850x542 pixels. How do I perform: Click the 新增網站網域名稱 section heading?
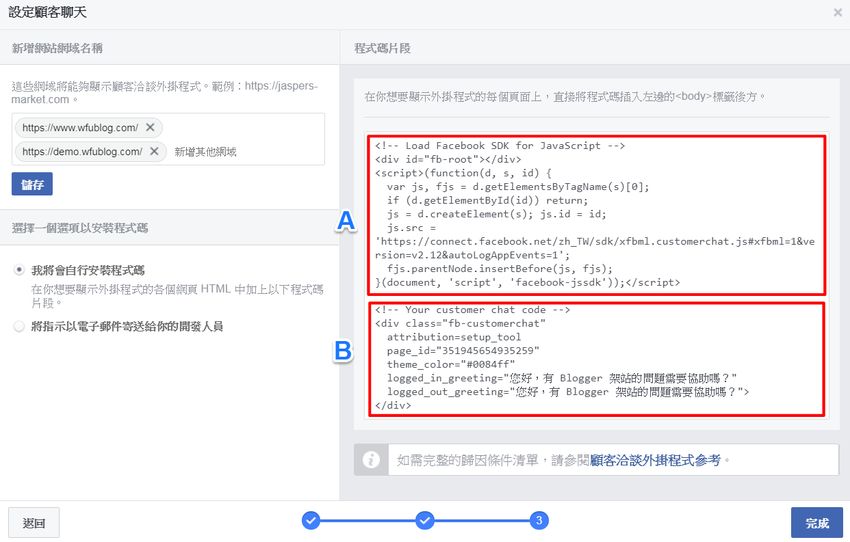(57, 48)
